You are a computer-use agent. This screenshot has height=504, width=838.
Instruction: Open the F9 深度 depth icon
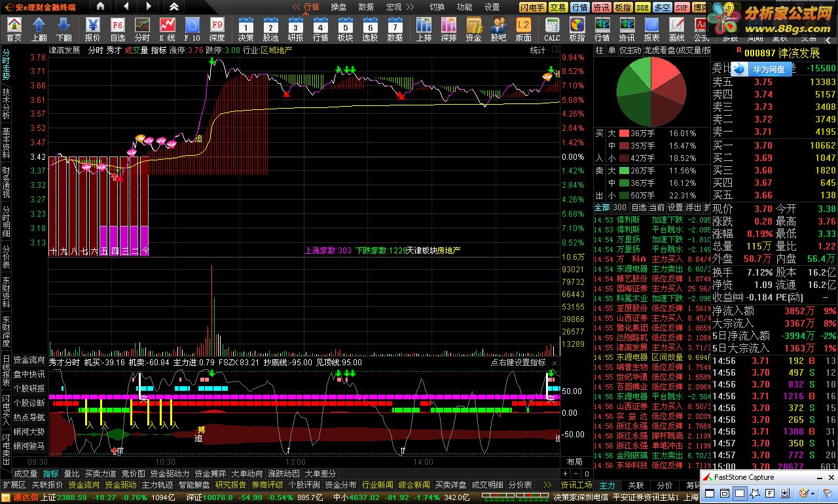pos(217,29)
